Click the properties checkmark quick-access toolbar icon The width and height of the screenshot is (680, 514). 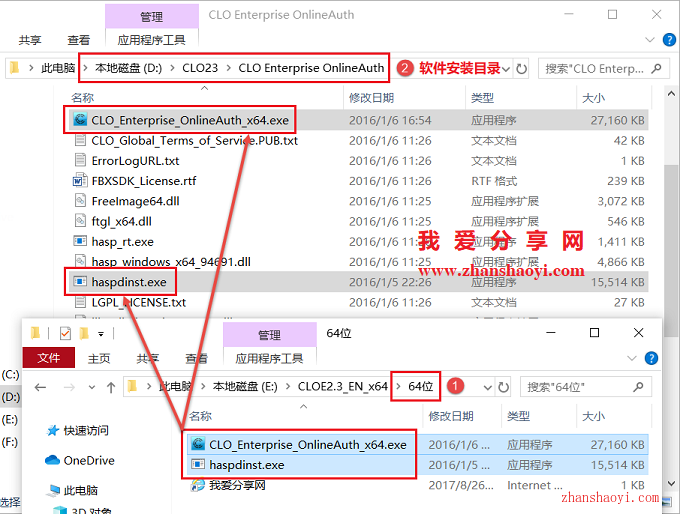point(65,334)
